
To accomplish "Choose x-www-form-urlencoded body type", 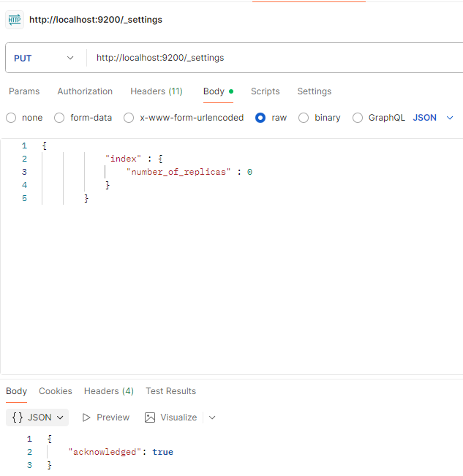I will tap(129, 118).
